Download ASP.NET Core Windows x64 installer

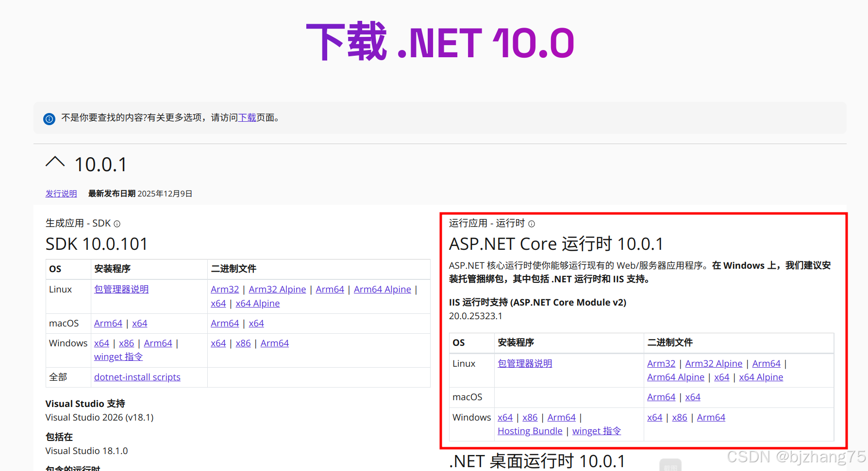point(505,417)
